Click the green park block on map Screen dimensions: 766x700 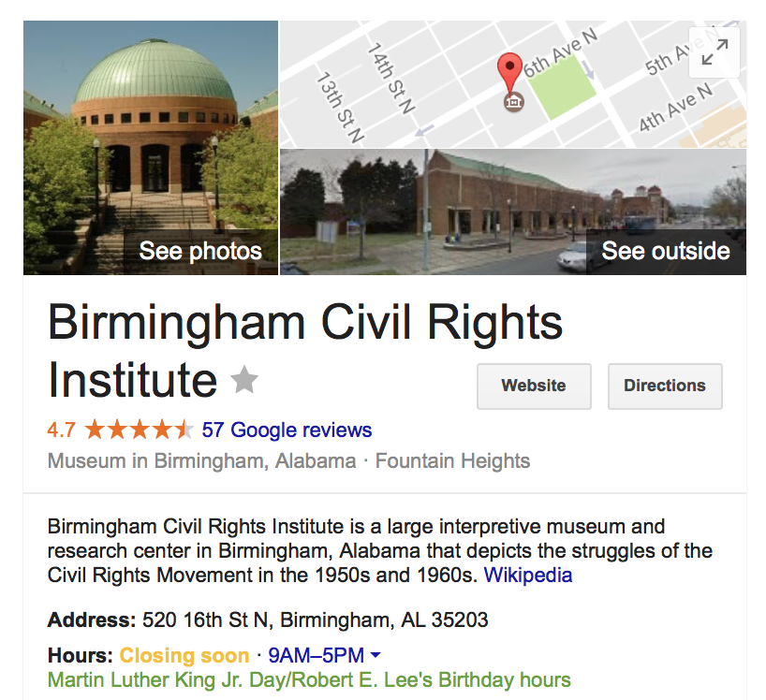pyautogui.click(x=562, y=88)
